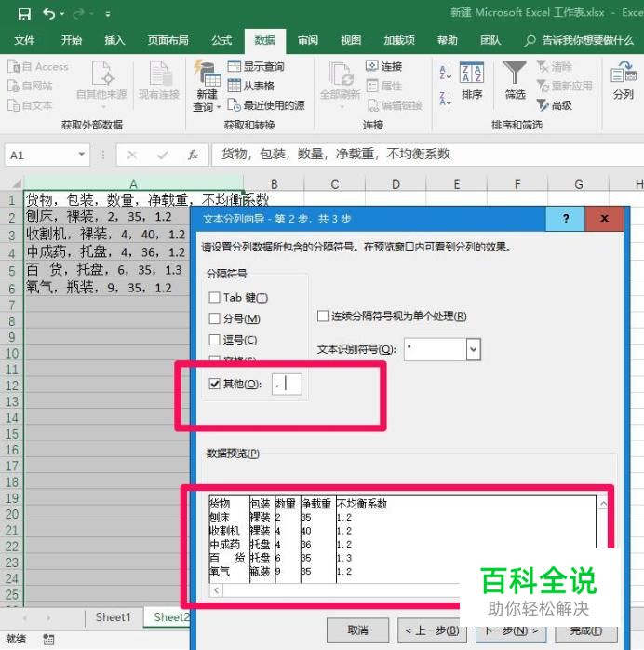
Task: Check the 逗号(C) checkbox
Action: [x=214, y=340]
